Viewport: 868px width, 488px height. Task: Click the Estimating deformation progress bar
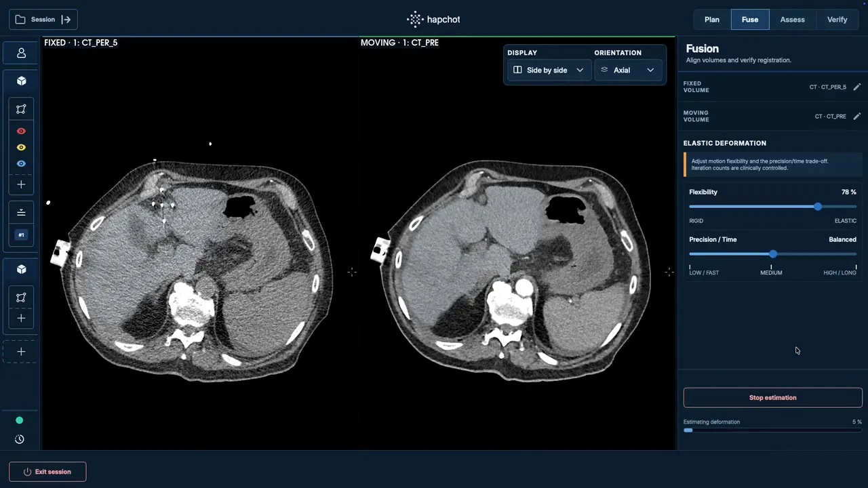point(772,430)
